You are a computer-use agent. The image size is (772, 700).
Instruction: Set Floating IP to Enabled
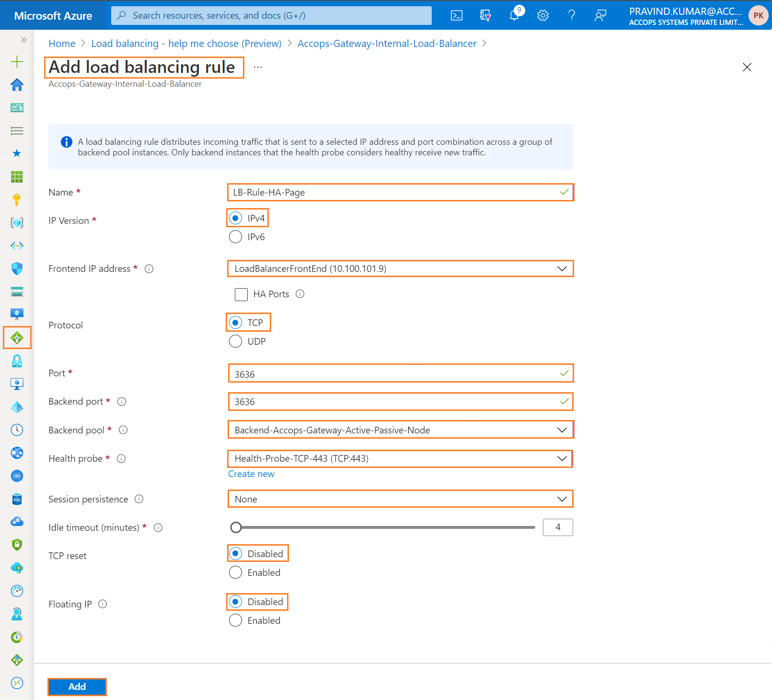click(235, 620)
